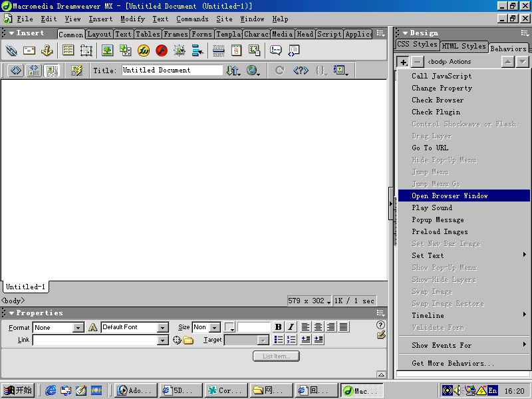Insert a rollover image
Viewport: 532px width, 399px height.
click(180, 51)
